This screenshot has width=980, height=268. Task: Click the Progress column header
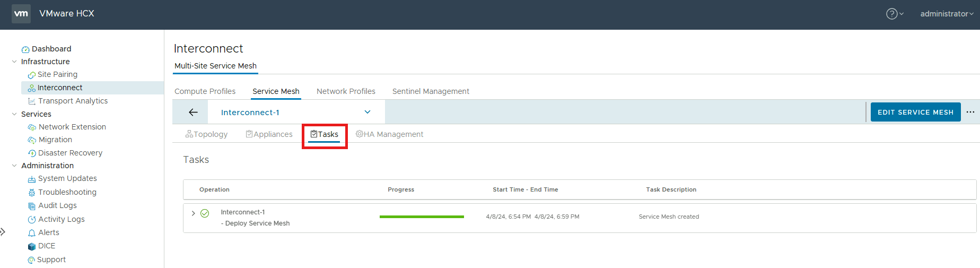point(401,189)
